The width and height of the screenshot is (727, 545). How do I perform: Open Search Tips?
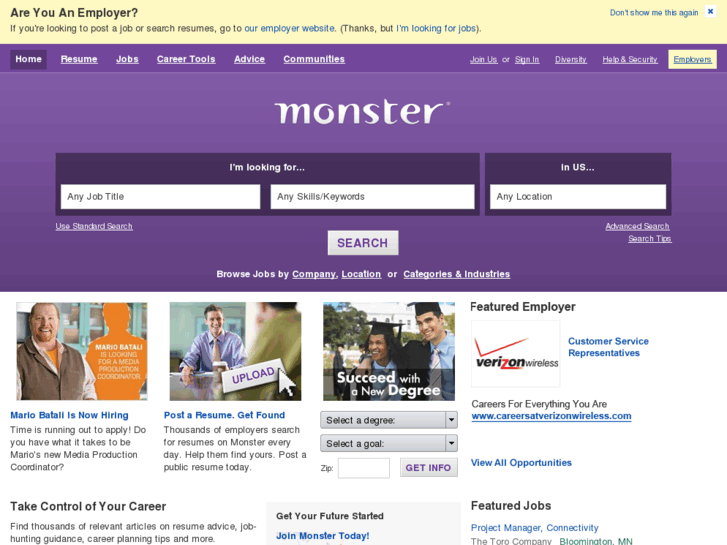pyautogui.click(x=650, y=238)
